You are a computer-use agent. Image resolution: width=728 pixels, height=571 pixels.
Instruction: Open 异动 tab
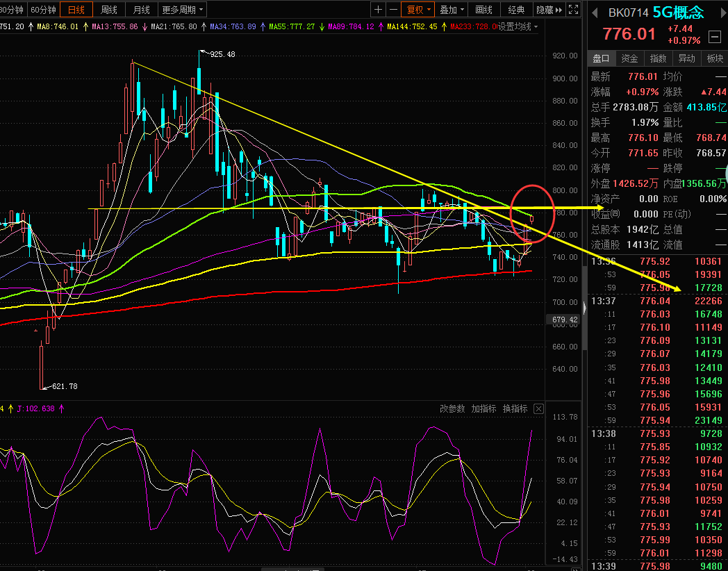(x=687, y=58)
